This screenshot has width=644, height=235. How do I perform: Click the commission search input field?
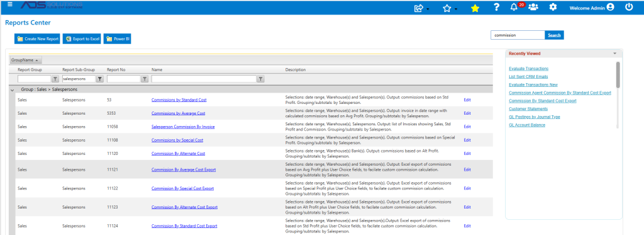(x=518, y=35)
